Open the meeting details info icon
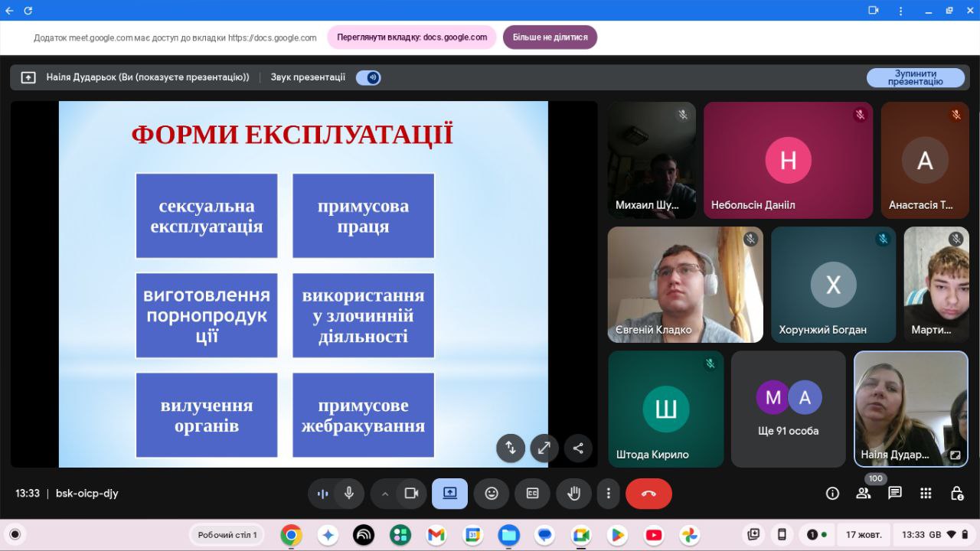 (832, 494)
